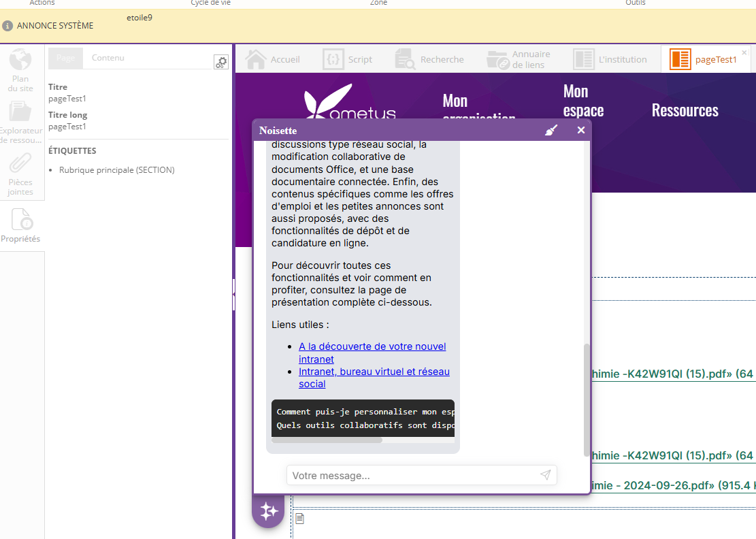The image size is (756, 539).
Task: Close the Noisette chat window
Action: (x=580, y=130)
